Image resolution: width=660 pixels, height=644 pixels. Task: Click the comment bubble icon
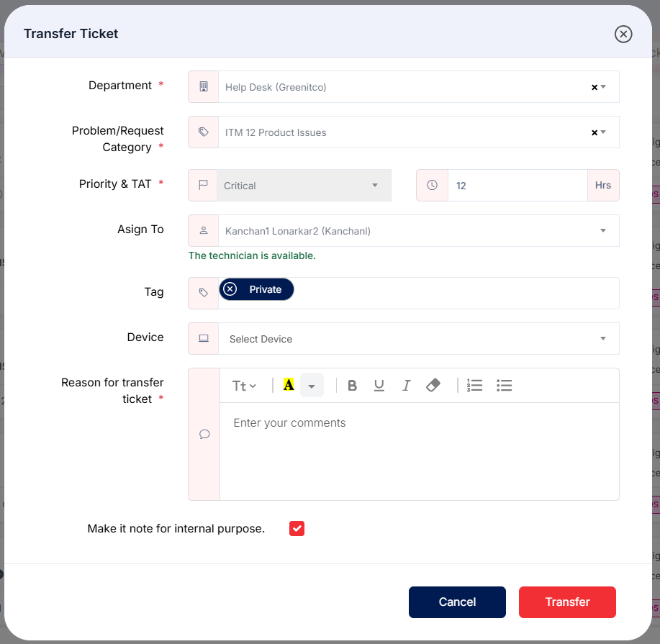click(204, 434)
